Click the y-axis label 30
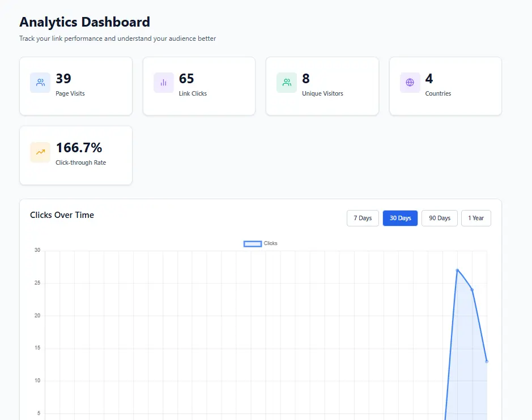 pyautogui.click(x=37, y=250)
